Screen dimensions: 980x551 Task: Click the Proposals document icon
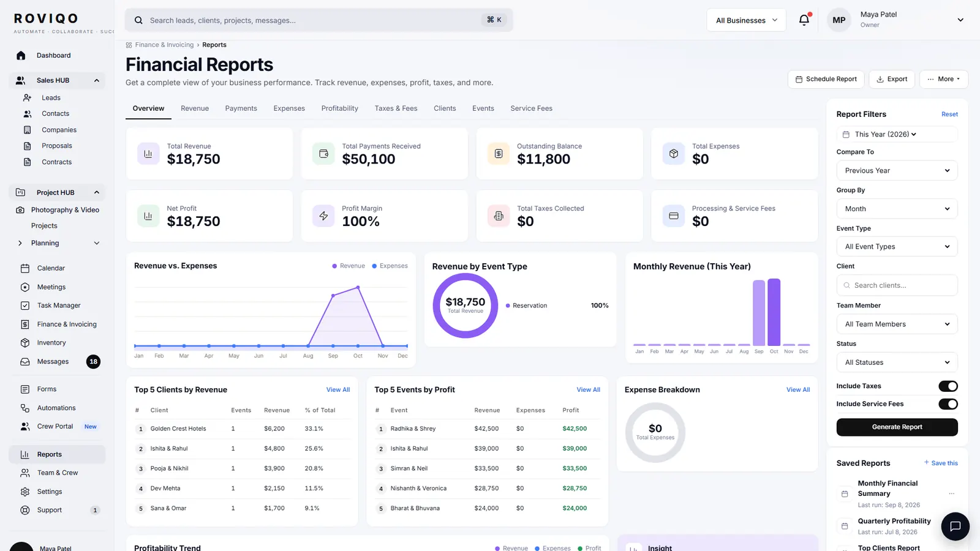pos(27,146)
